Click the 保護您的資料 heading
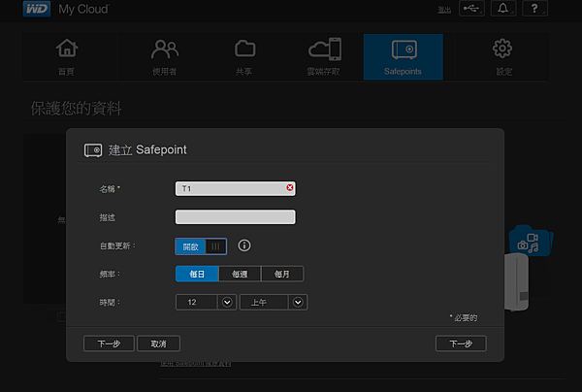Screen dimensions: 582x392 coord(76,109)
